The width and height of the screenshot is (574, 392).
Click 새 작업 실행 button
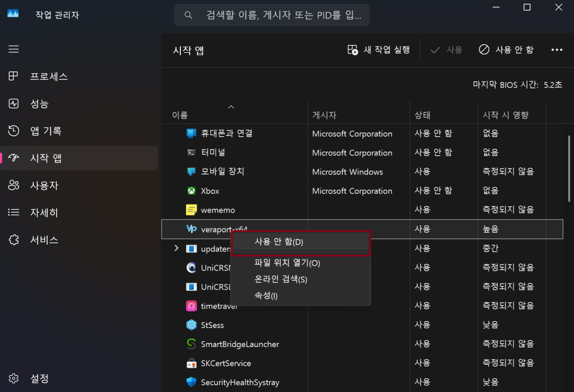pos(379,50)
